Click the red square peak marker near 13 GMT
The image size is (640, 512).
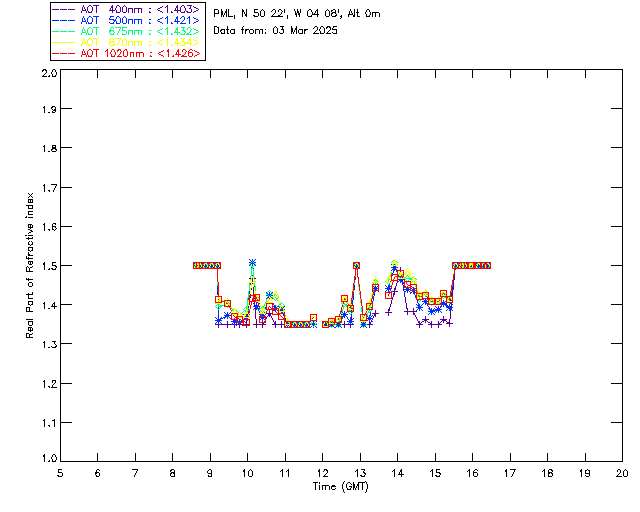point(356,265)
